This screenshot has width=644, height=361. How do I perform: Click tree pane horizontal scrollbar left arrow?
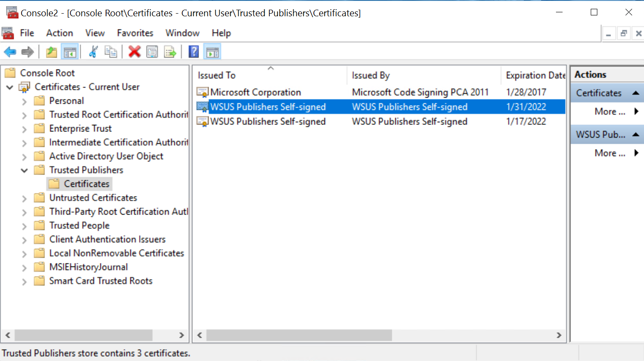click(8, 335)
